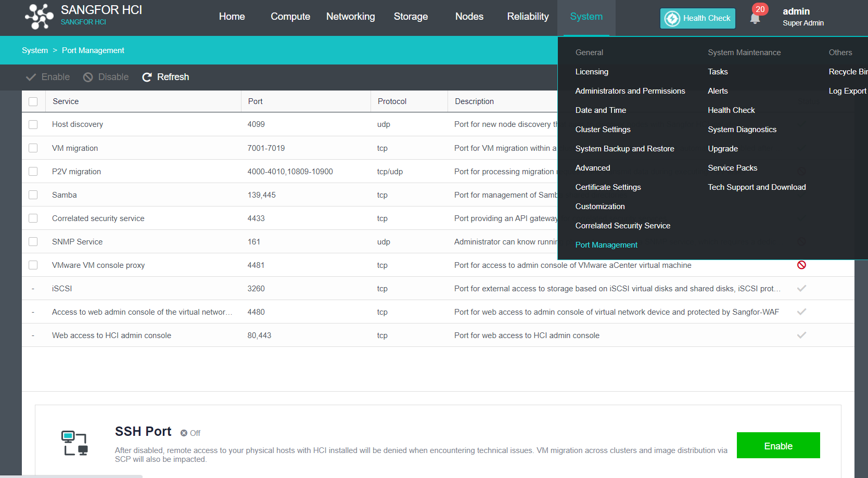Sort by the Port column header
The image size is (868, 478).
[x=255, y=101]
